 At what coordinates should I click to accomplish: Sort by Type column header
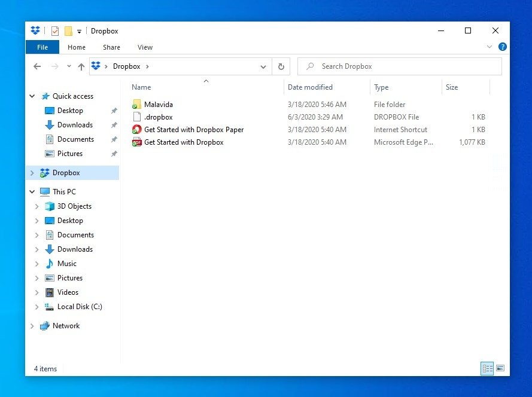381,87
